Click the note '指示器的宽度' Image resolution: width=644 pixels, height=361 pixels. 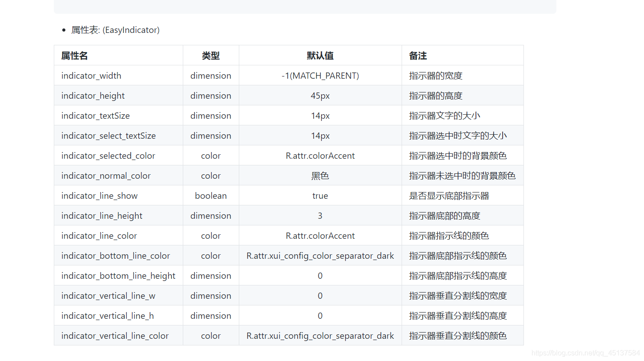coord(436,76)
